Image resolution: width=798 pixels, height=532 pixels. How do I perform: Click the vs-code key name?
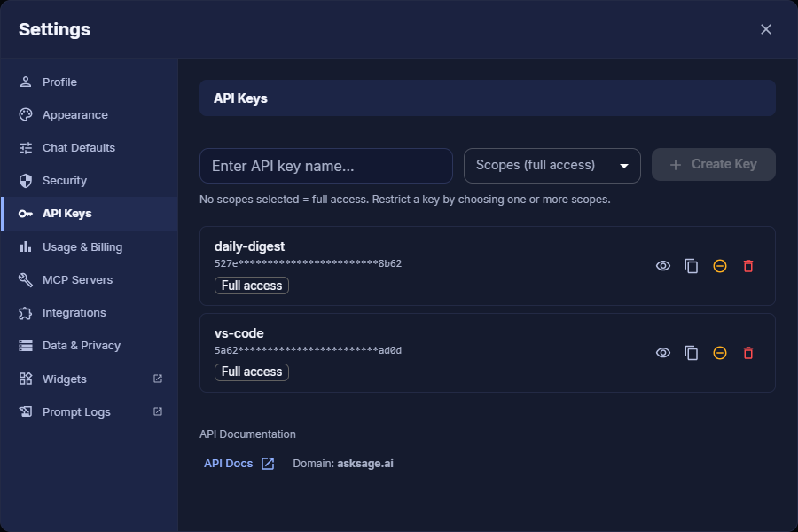pyautogui.click(x=239, y=333)
